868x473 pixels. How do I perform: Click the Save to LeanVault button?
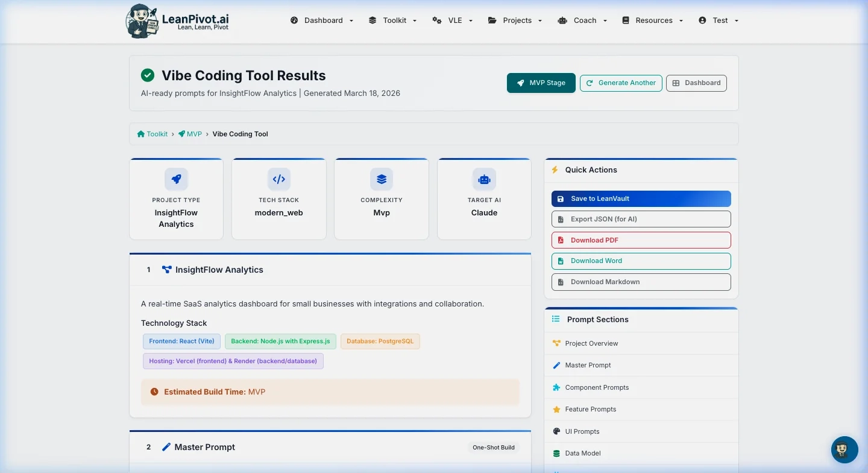[x=641, y=198]
